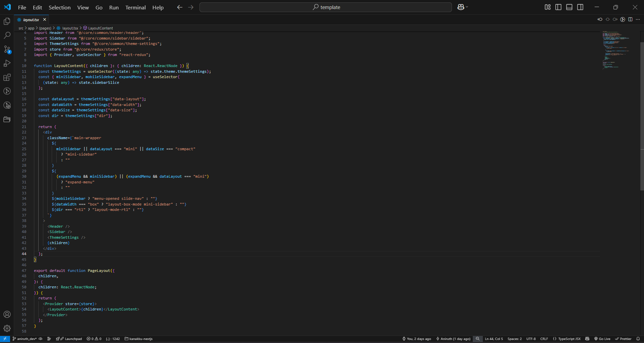Click the LayoutContent breadcrumb symbol

(98, 28)
